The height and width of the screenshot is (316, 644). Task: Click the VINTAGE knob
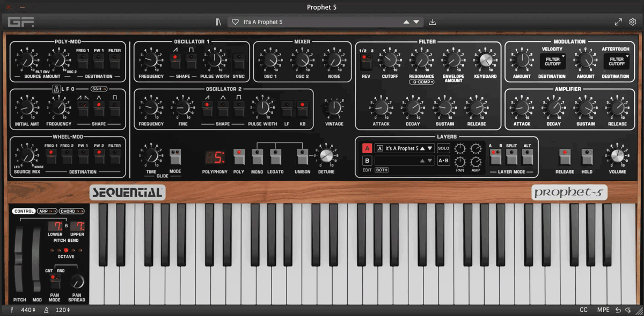pyautogui.click(x=334, y=108)
